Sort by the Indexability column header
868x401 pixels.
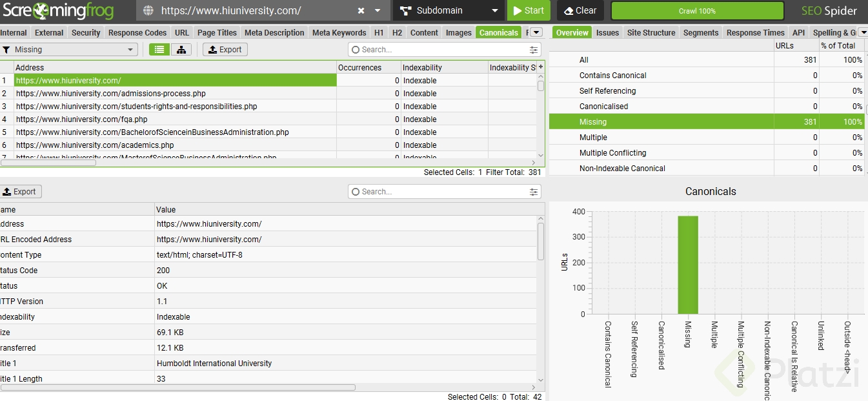point(444,68)
